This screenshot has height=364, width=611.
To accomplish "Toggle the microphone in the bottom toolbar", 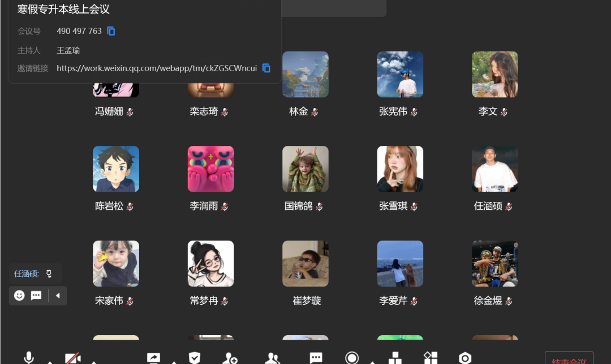I will [x=29, y=358].
